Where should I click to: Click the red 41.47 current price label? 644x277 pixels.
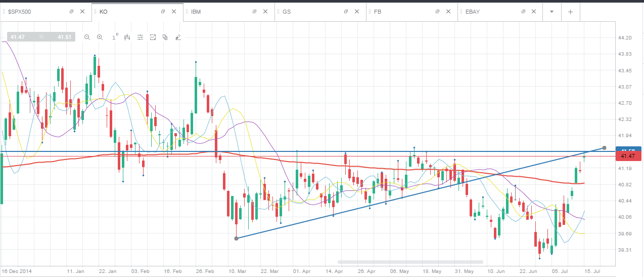629,156
